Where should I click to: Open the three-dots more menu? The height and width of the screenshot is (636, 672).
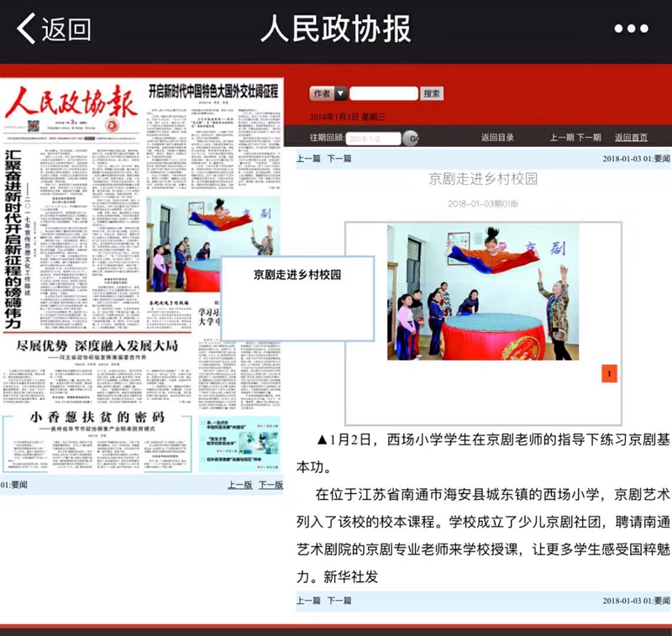pos(631,29)
